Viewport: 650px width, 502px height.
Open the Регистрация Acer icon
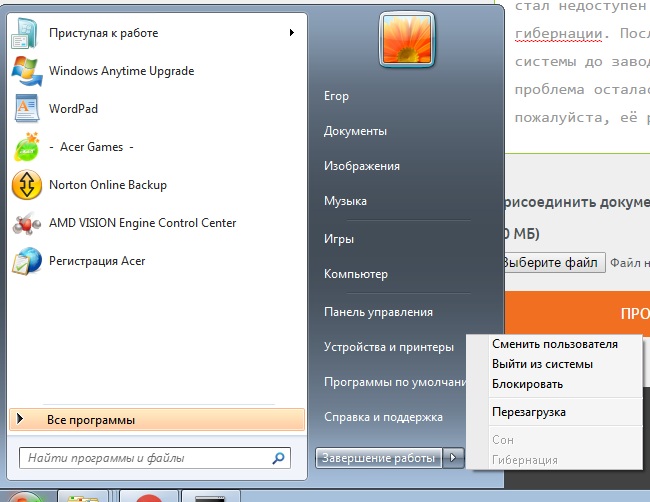coord(27,261)
